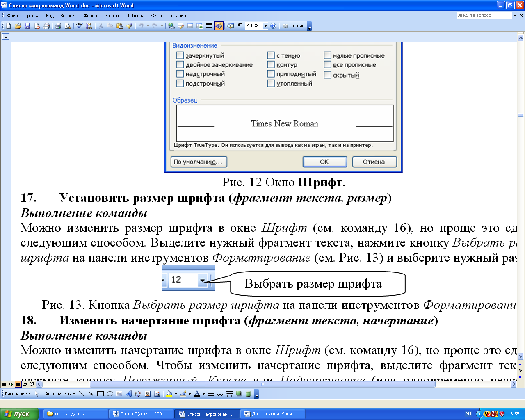
Task: Open the Line Color dropdown arrow
Action: (x=189, y=394)
